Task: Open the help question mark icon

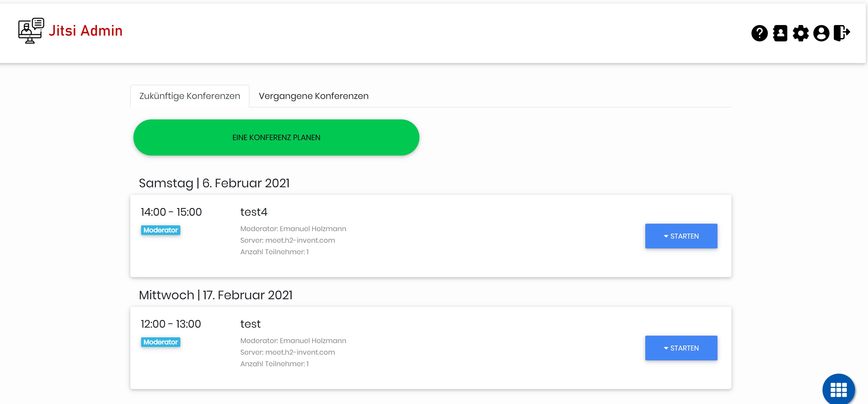Action: [x=759, y=33]
